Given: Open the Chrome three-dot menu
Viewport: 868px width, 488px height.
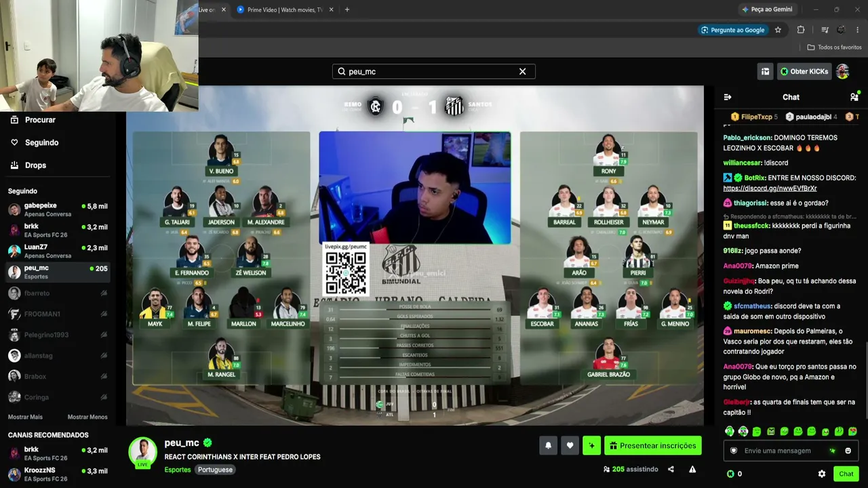Looking at the screenshot, I should (858, 30).
